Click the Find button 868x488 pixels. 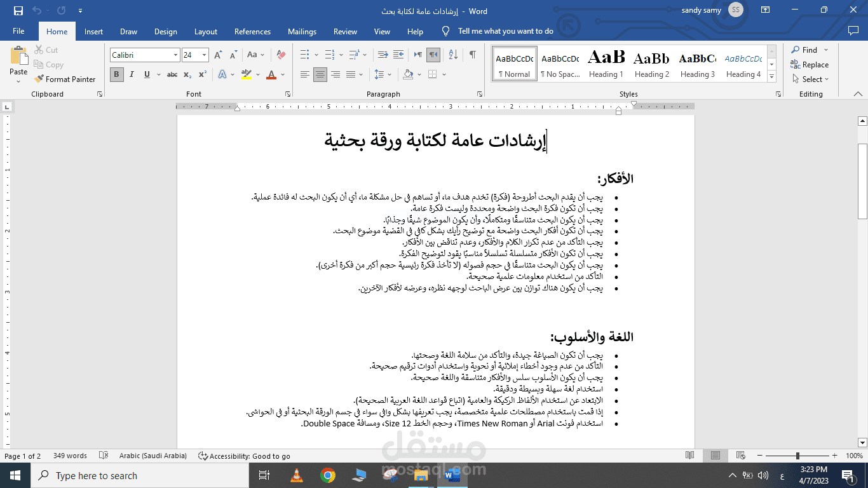804,50
